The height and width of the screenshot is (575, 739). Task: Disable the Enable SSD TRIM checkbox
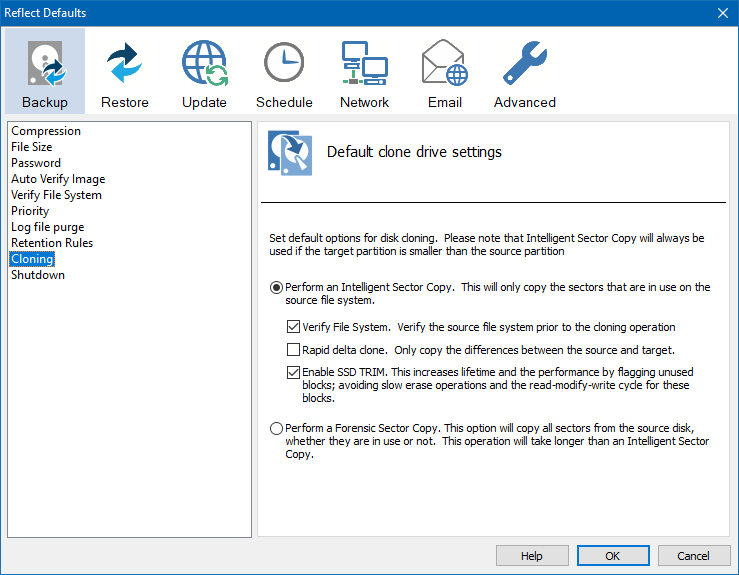click(294, 373)
